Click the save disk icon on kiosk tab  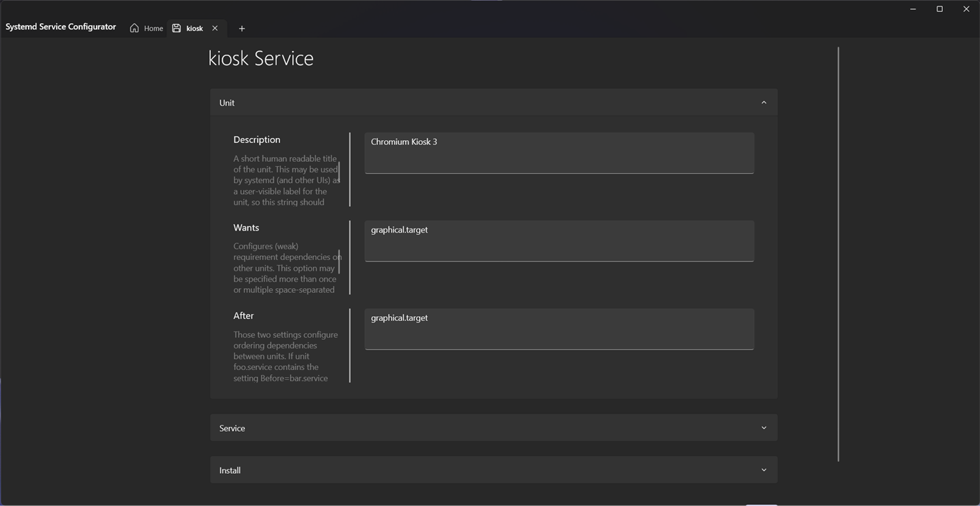(x=177, y=28)
